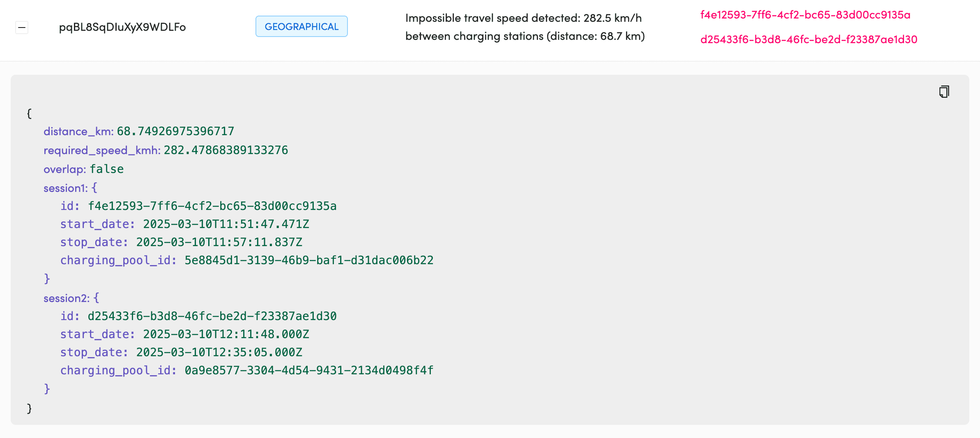Open pink session link starting with f4e12593
Viewport: 980px width, 438px height.
pyautogui.click(x=805, y=15)
